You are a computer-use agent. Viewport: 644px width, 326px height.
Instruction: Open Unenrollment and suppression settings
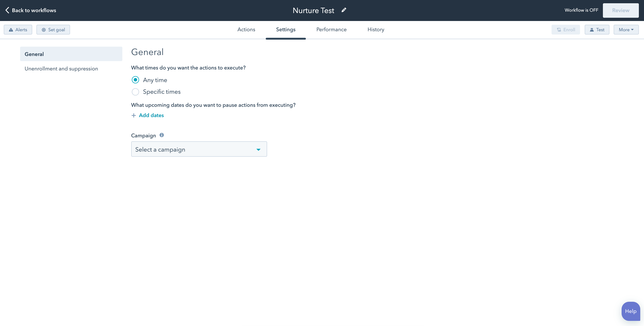click(x=61, y=68)
